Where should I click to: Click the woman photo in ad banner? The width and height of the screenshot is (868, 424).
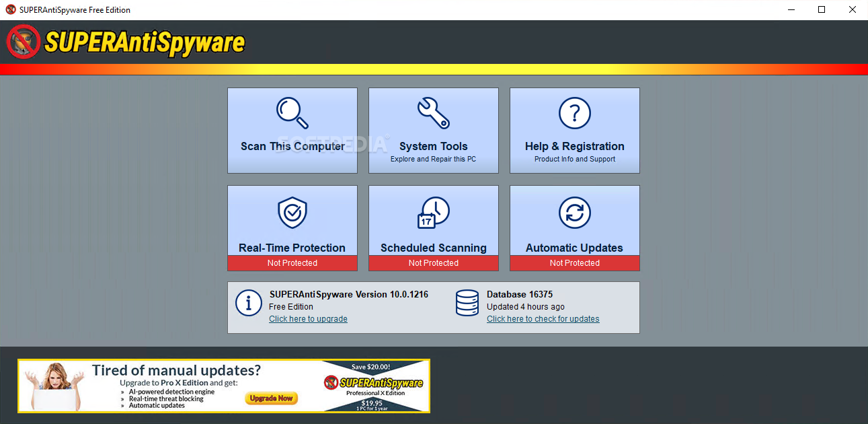coord(56,386)
